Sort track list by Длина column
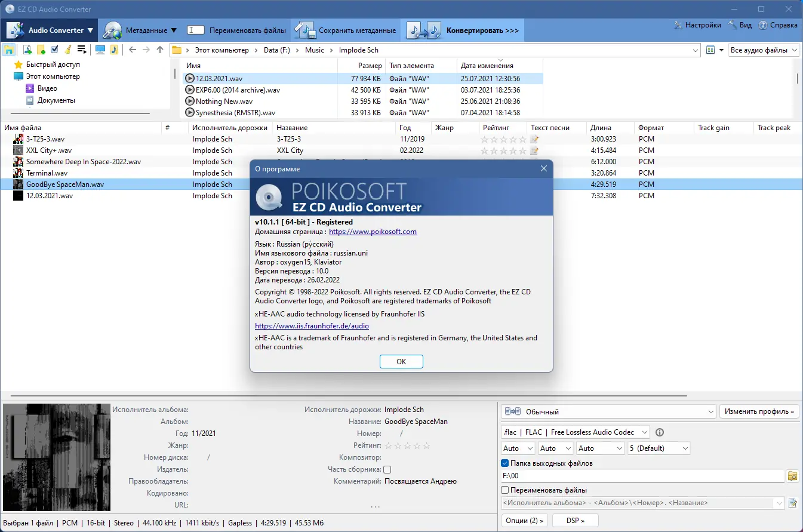 (x=610, y=128)
